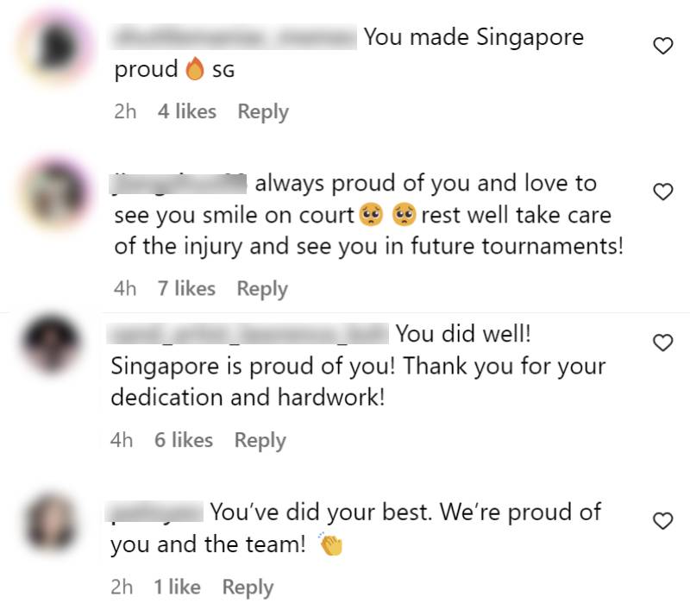The image size is (690, 616).
Task: Reply to "You've did your best" comment
Action: [248, 588]
